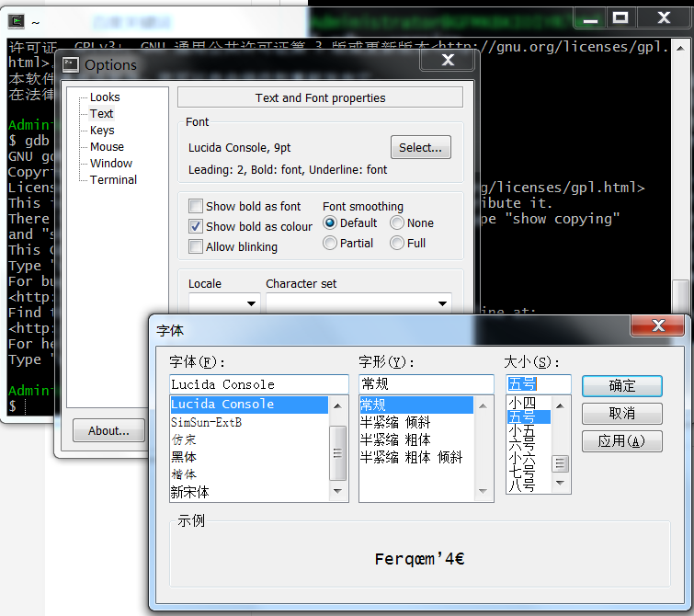The image size is (694, 616).
Task: Click font list scroll up arrow
Action: 338,405
